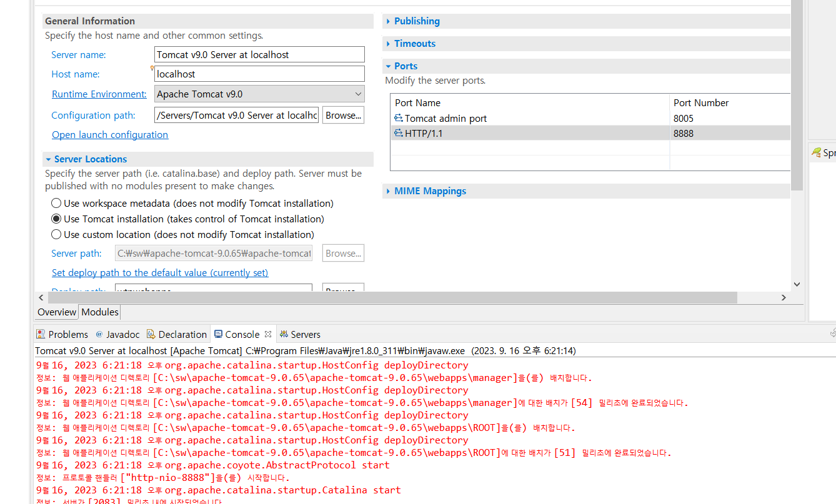Click the vertical scrollbar thumb of the editor
The width and height of the screenshot is (836, 504).
(797, 95)
